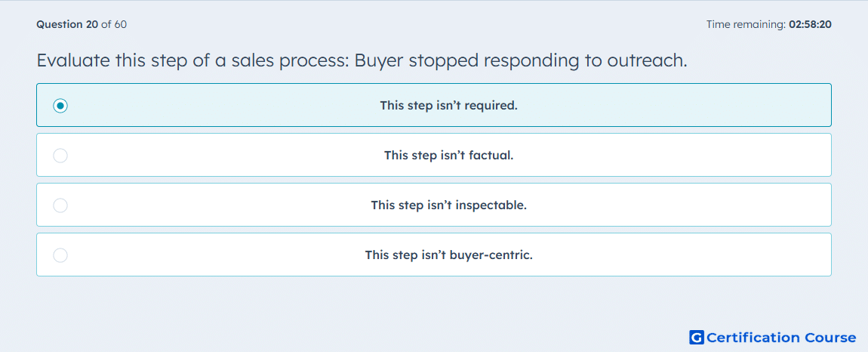Choose the "This step isn't factual" radio button

[x=60, y=155]
